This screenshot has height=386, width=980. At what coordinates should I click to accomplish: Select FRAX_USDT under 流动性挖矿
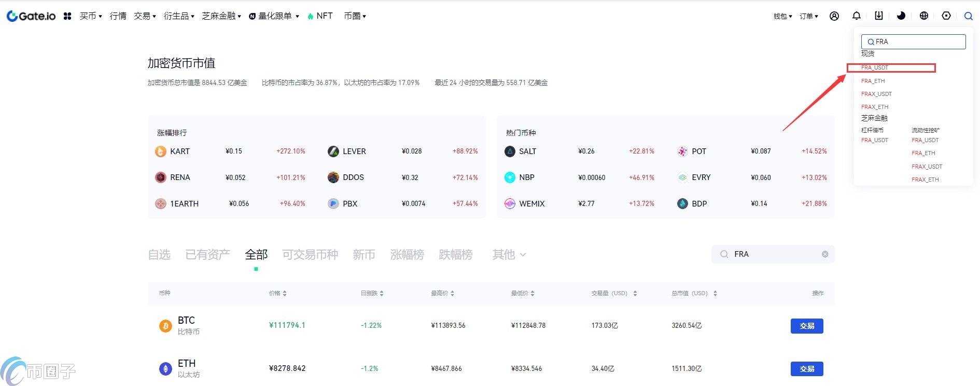pyautogui.click(x=927, y=167)
